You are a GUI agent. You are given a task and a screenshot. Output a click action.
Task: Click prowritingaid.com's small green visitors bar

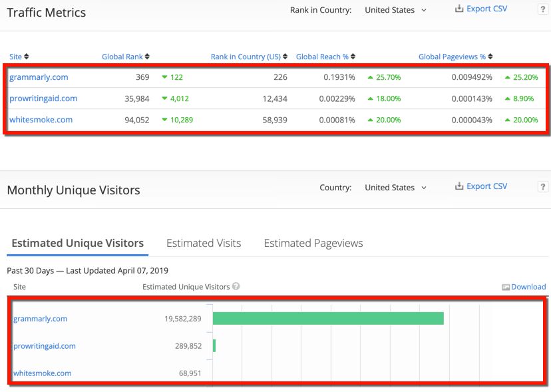(x=214, y=345)
